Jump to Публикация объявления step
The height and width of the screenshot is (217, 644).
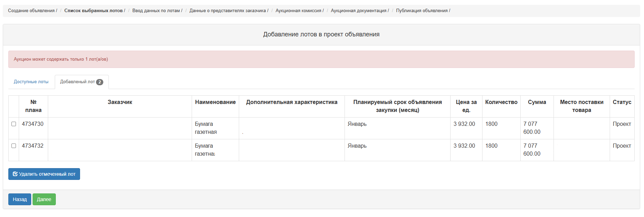(x=422, y=11)
